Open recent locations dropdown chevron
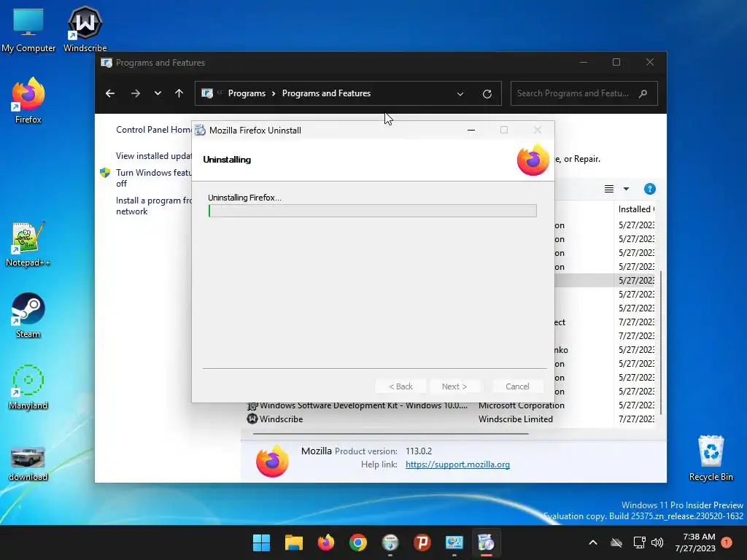 point(158,93)
